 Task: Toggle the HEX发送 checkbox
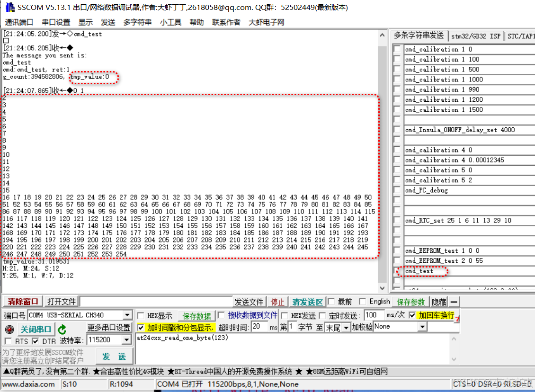pyautogui.click(x=284, y=316)
